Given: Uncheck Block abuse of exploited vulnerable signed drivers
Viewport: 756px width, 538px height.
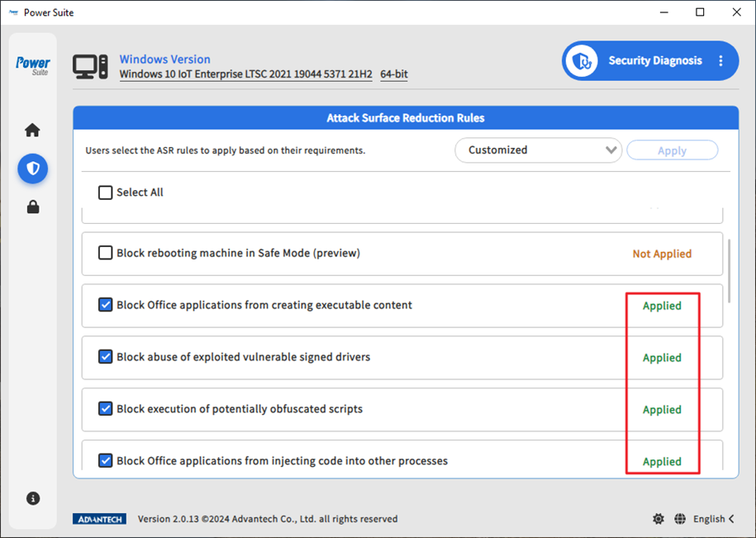Looking at the screenshot, I should pyautogui.click(x=106, y=357).
